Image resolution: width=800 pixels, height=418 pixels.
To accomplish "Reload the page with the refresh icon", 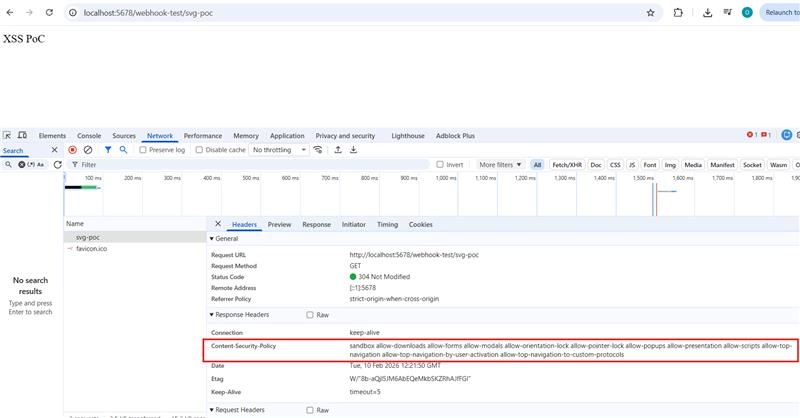I will (x=49, y=12).
